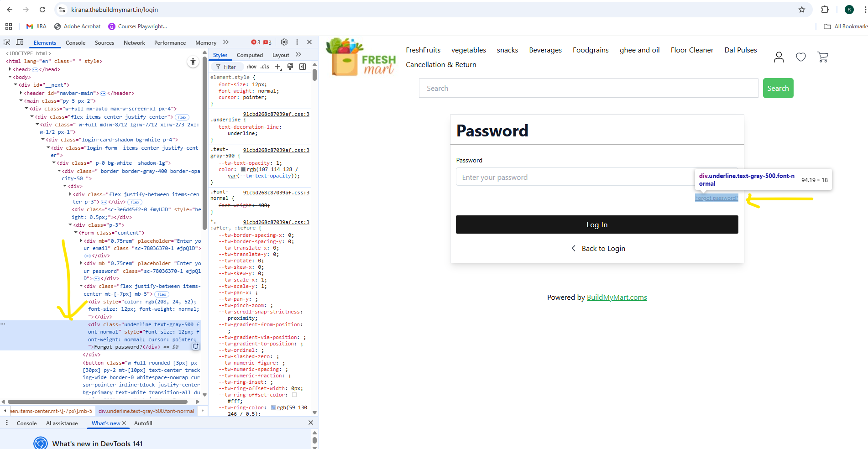Toggle the .cls class editor
Screen dimensions: 868x449
pos(265,67)
